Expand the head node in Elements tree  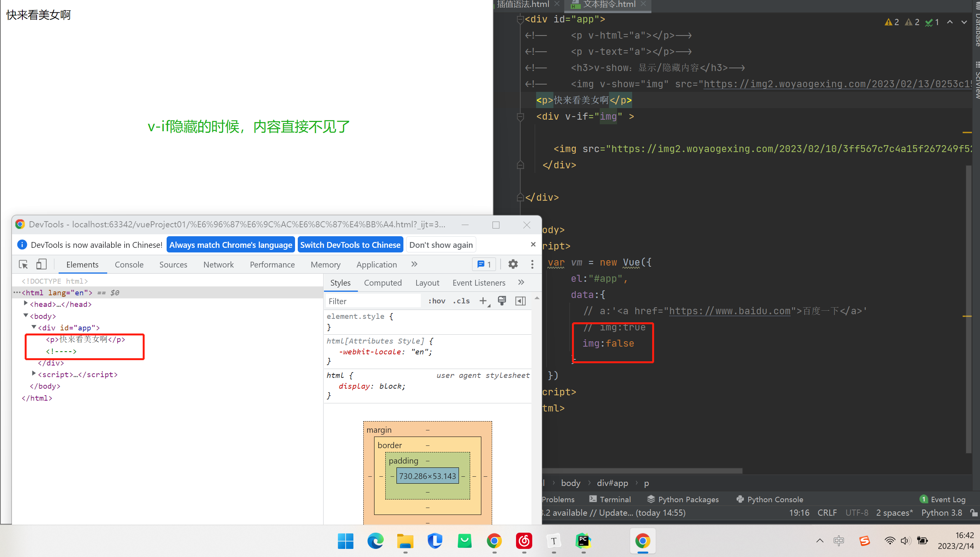click(x=25, y=304)
